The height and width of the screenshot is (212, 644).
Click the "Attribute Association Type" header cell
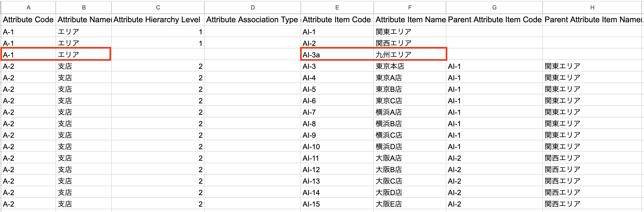point(252,20)
